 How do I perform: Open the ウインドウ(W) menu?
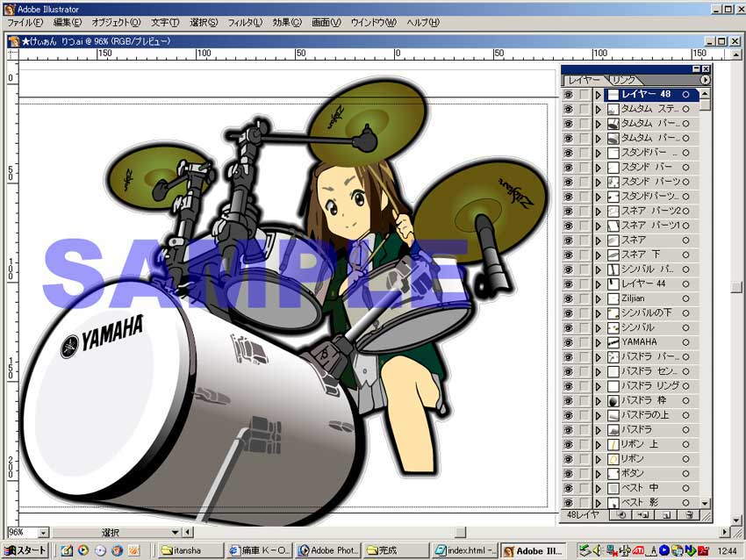[374, 22]
